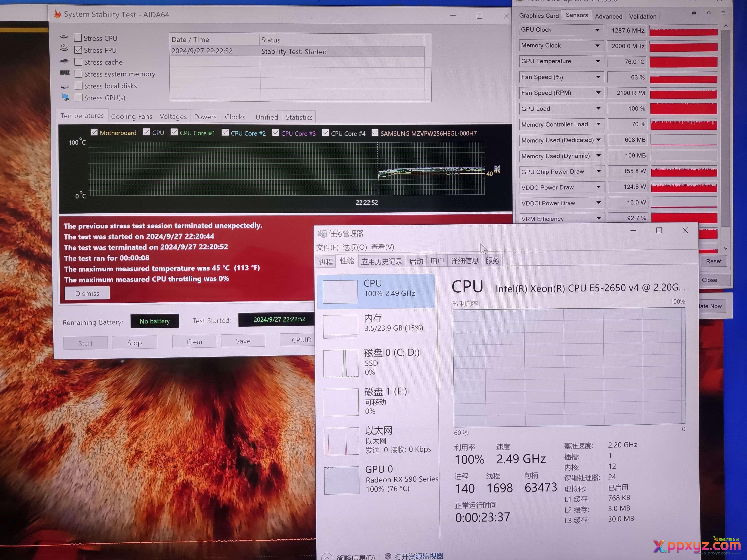The width and height of the screenshot is (747, 560).
Task: Open GPU Chip Power Draw dropdown
Action: point(598,171)
